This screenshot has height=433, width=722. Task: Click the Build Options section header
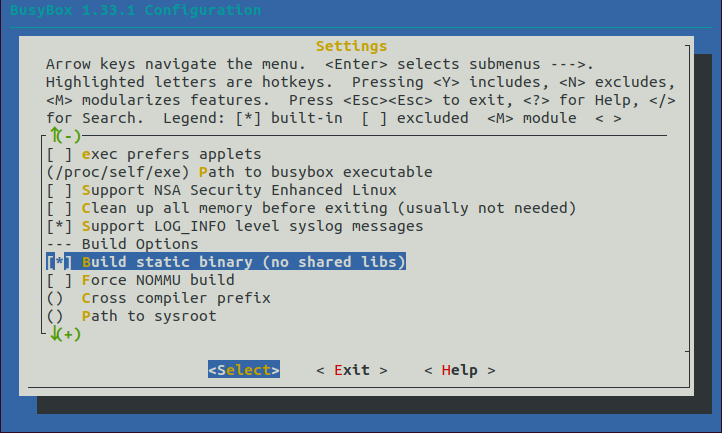(x=122, y=244)
